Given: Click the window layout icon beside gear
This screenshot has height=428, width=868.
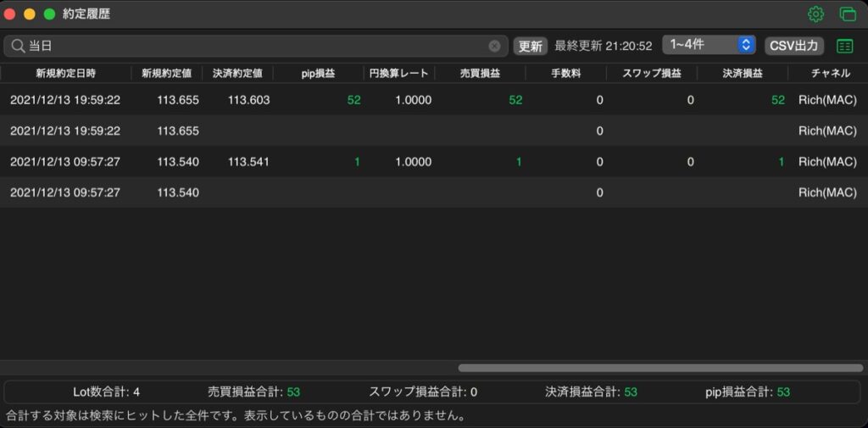Looking at the screenshot, I should (x=848, y=14).
